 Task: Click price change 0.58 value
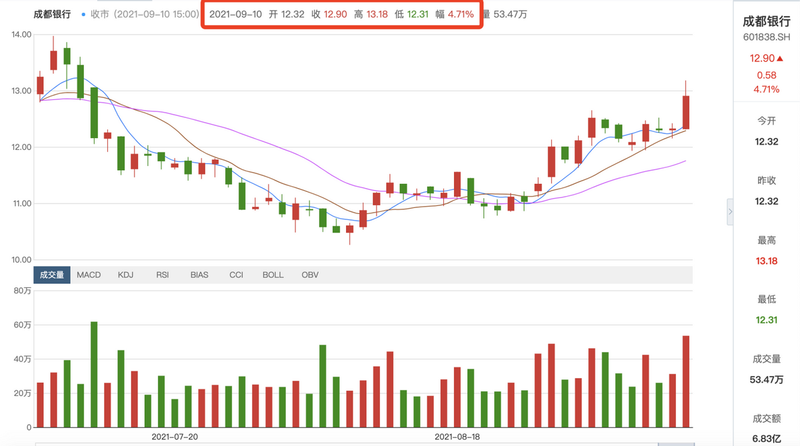[766, 75]
